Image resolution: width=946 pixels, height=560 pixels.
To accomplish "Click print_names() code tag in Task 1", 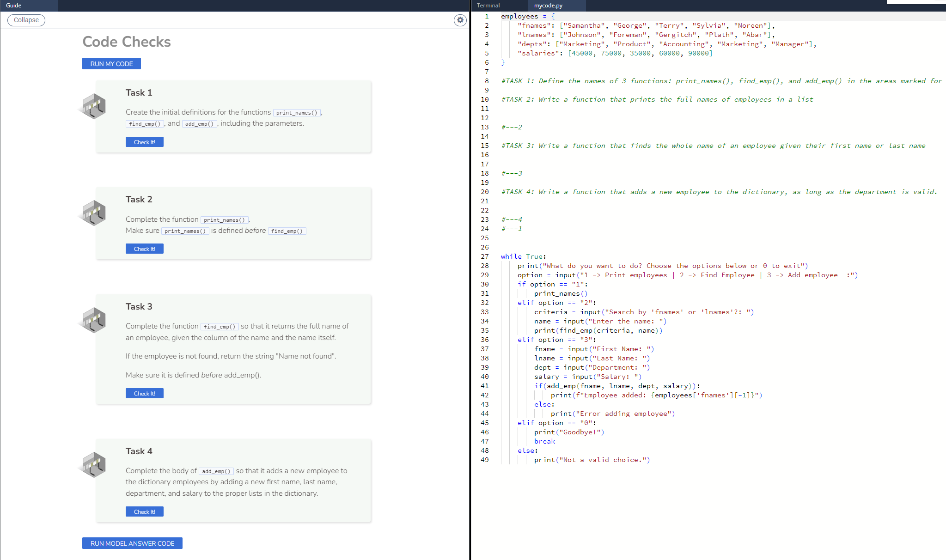I will click(297, 113).
